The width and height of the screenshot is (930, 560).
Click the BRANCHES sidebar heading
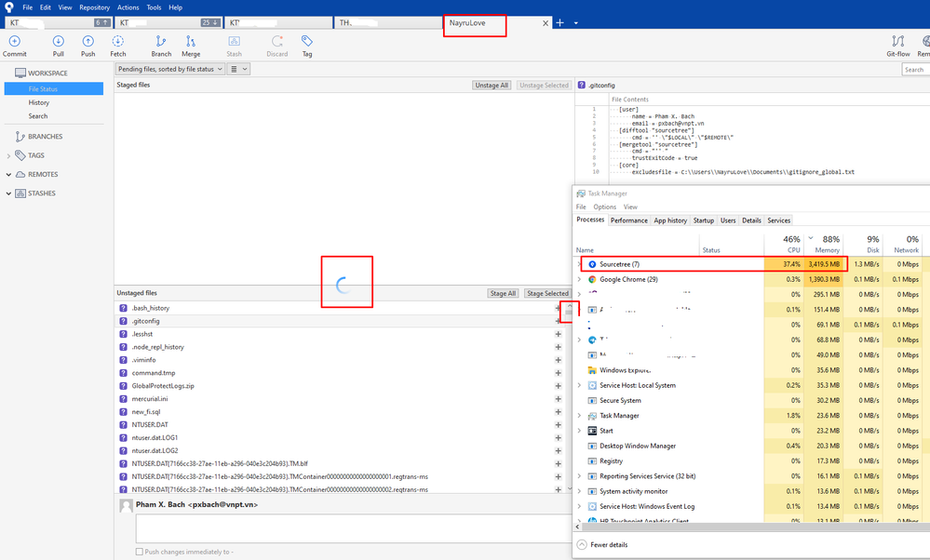coord(45,137)
